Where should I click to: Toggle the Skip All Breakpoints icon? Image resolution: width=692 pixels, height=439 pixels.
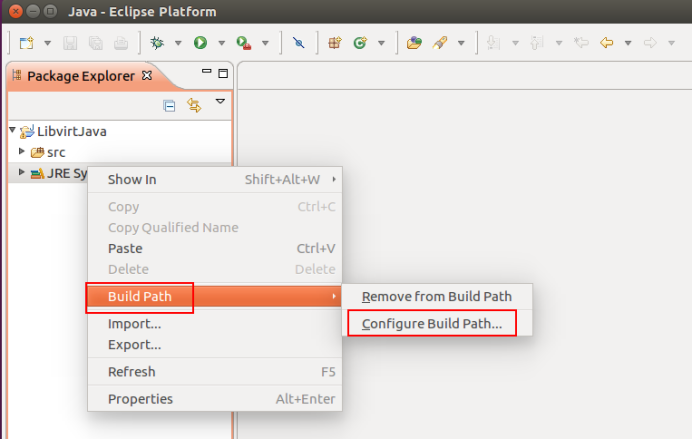click(299, 43)
